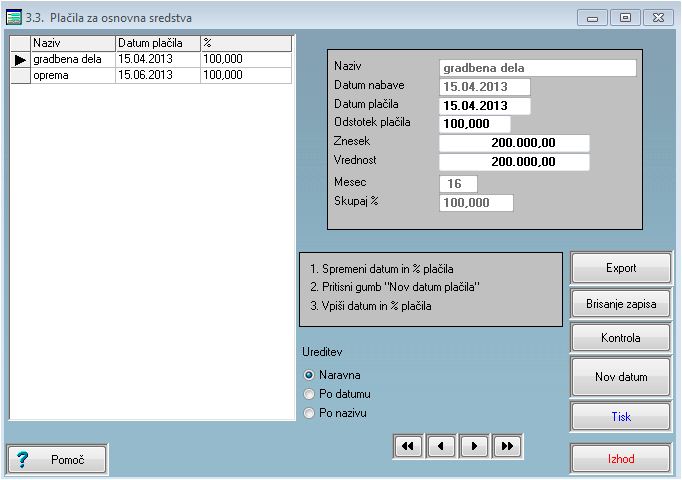Edit the Odstotek plačila field
Screen dimensions: 682x480
[474, 124]
